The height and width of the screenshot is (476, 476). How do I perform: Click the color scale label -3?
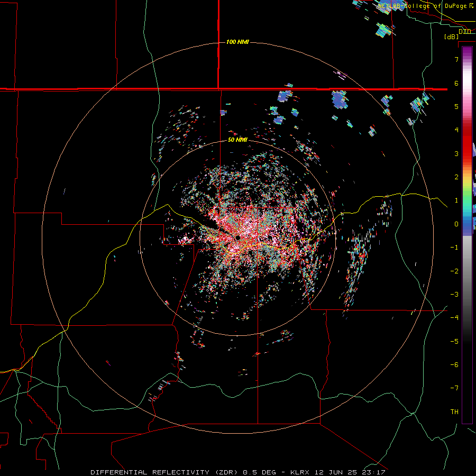click(x=454, y=294)
